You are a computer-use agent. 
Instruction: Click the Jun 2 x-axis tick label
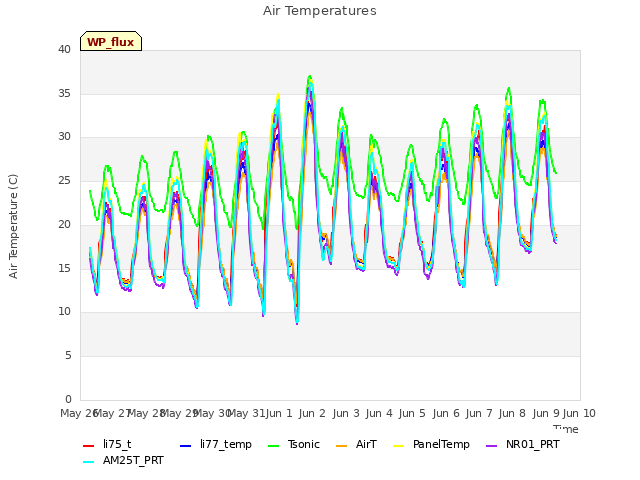pyautogui.click(x=312, y=413)
